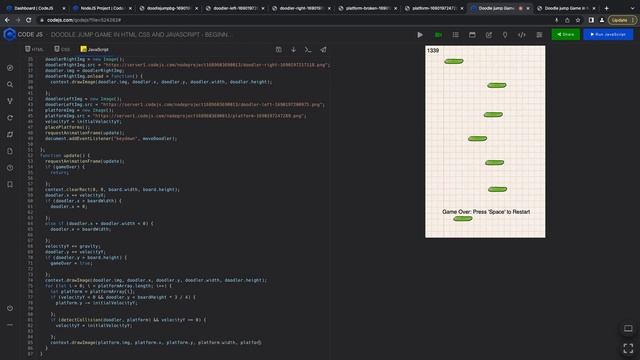Switch to the HTML editor tab
This screenshot has height=360, width=640.
tap(34, 49)
